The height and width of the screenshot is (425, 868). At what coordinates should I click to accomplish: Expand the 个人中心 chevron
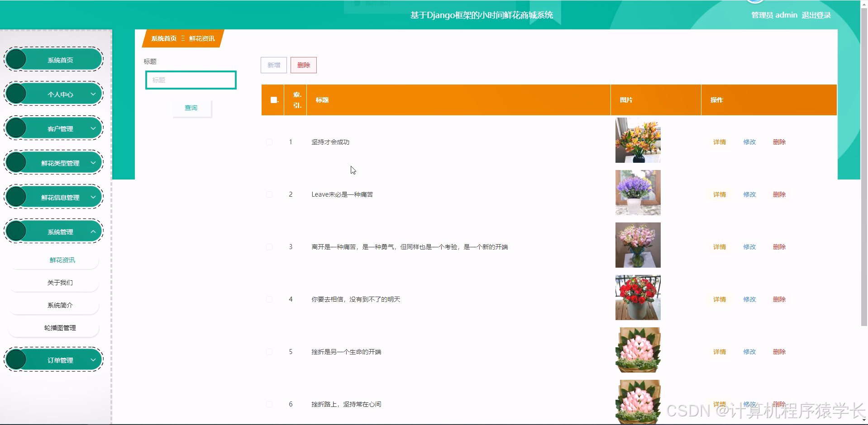point(93,94)
